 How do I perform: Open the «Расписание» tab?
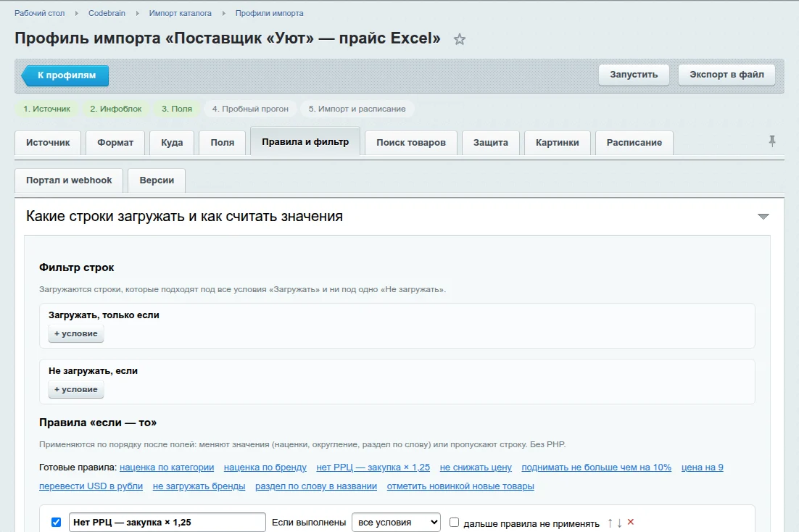coord(634,143)
